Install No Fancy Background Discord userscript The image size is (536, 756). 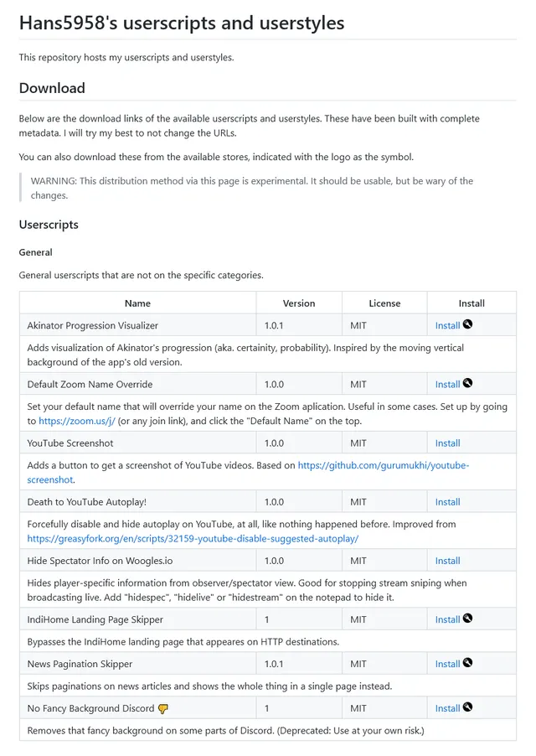[x=447, y=708]
